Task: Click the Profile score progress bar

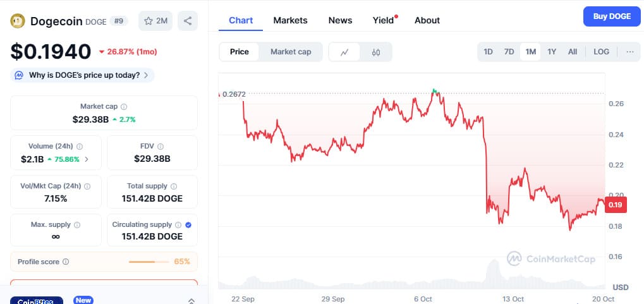Action: pyautogui.click(x=149, y=262)
